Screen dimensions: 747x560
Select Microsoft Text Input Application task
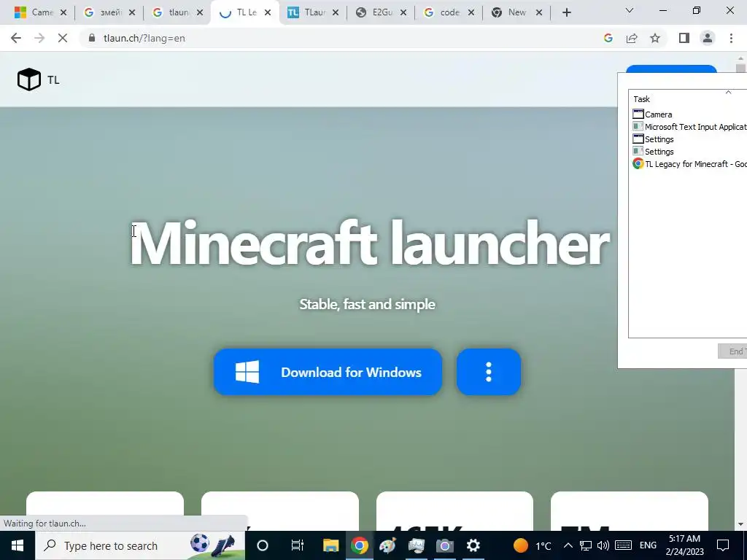689,127
